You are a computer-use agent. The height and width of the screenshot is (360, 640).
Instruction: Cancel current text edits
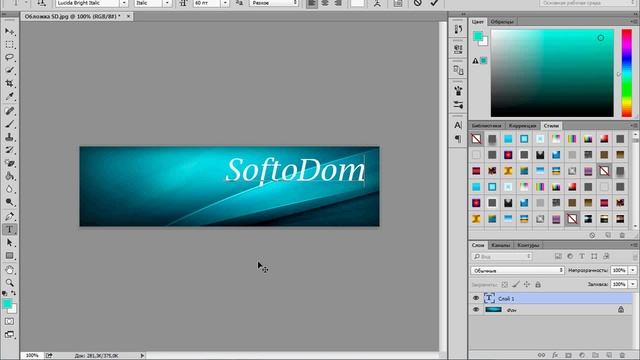point(417,3)
